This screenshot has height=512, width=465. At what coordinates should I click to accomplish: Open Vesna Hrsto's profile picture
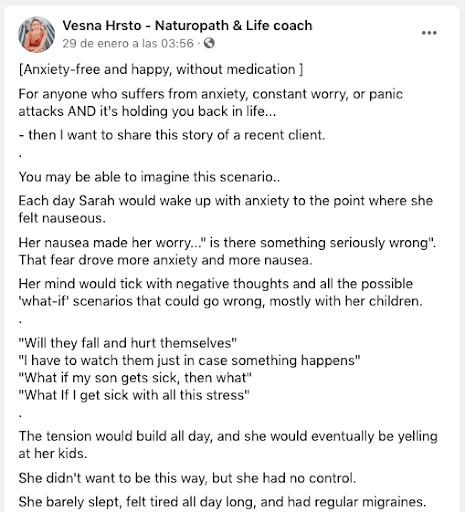[36, 34]
